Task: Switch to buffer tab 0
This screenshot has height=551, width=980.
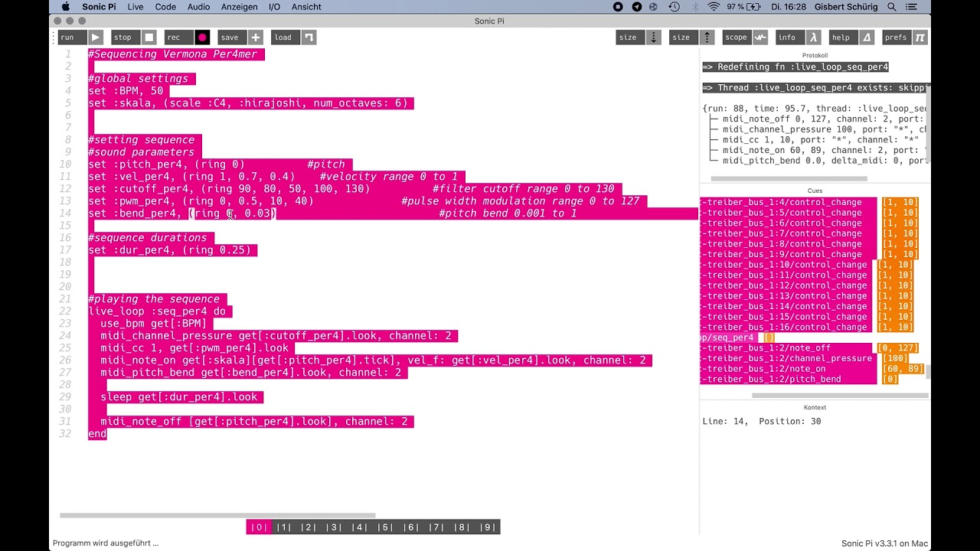Action: pos(259,527)
